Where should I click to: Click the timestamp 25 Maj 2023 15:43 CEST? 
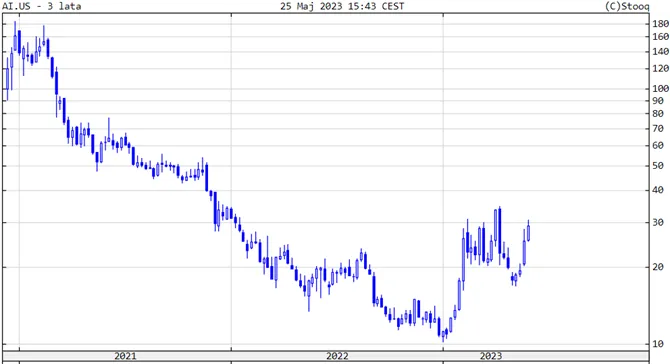tap(342, 6)
